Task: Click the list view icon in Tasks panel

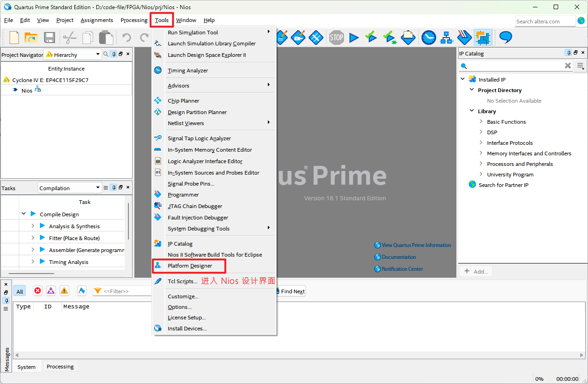Action: 105,188
